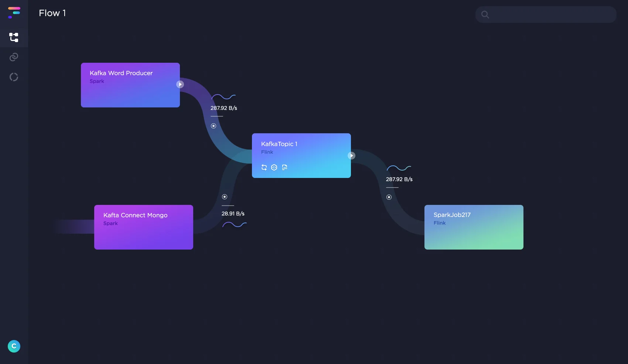Click the play port on Kafka Word Producer
Screen dimensions: 628x364
tap(180, 85)
